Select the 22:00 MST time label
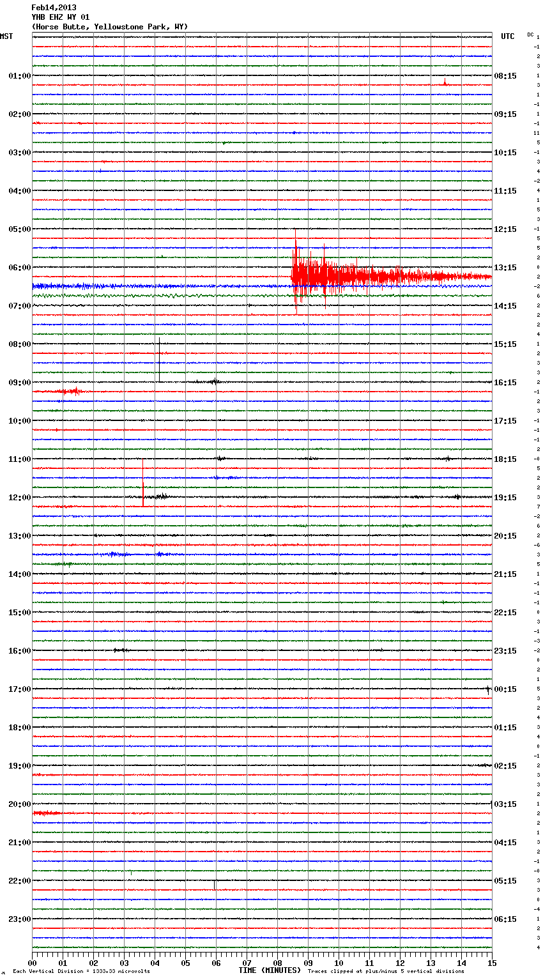The width and height of the screenshot is (543, 980). (19, 881)
